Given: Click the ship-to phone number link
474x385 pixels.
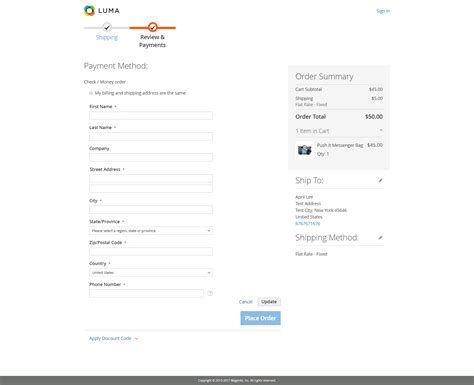Looking at the screenshot, I should 308,223.
